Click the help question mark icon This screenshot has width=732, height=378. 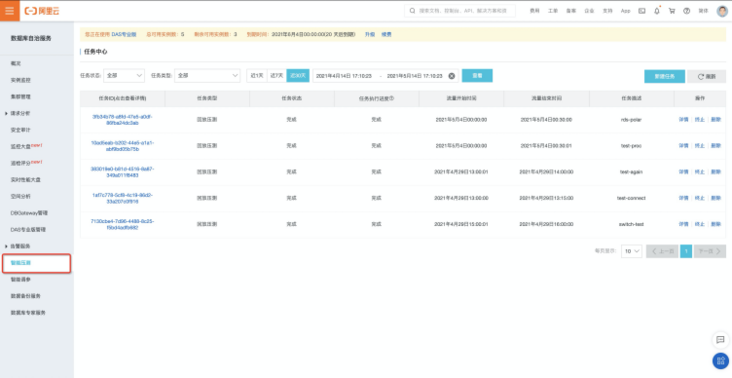tap(687, 11)
